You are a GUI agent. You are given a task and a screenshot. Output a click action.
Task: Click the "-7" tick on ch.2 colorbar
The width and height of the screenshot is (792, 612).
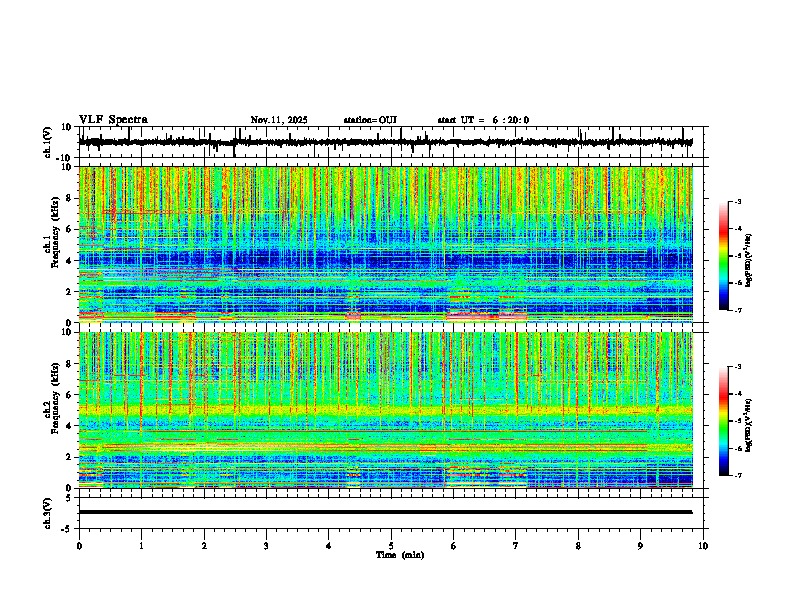[x=737, y=476]
